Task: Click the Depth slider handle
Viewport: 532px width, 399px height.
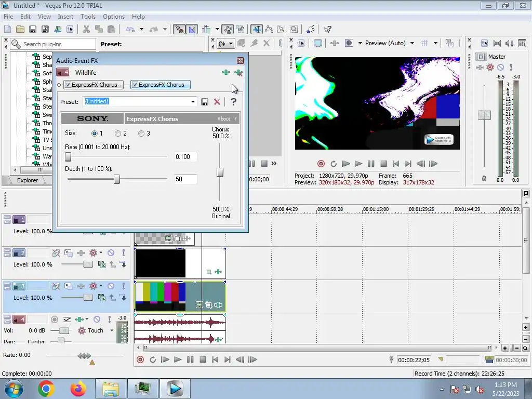Action: [117, 179]
